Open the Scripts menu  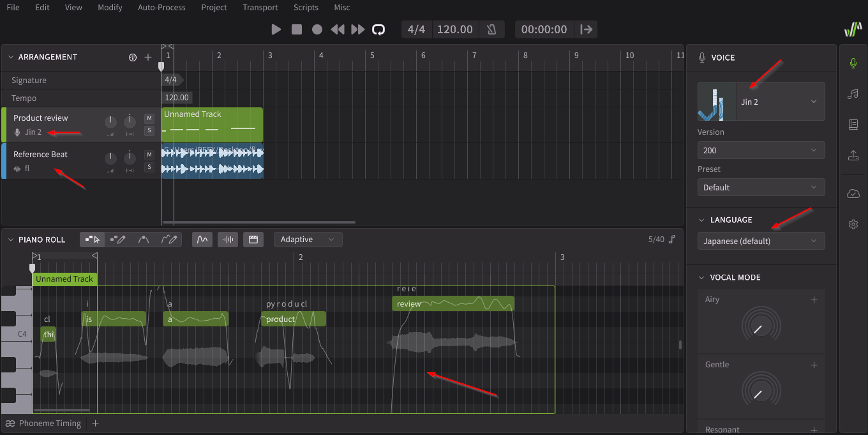[x=306, y=8]
